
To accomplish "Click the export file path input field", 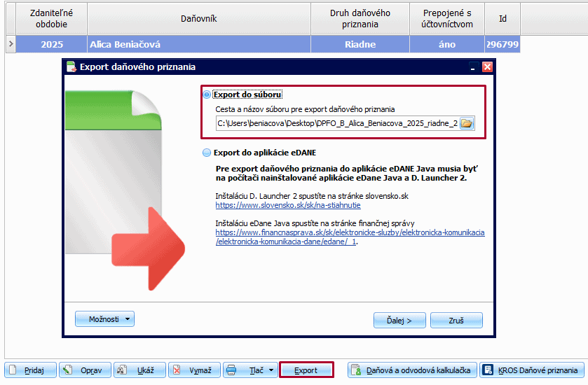I will [x=337, y=123].
